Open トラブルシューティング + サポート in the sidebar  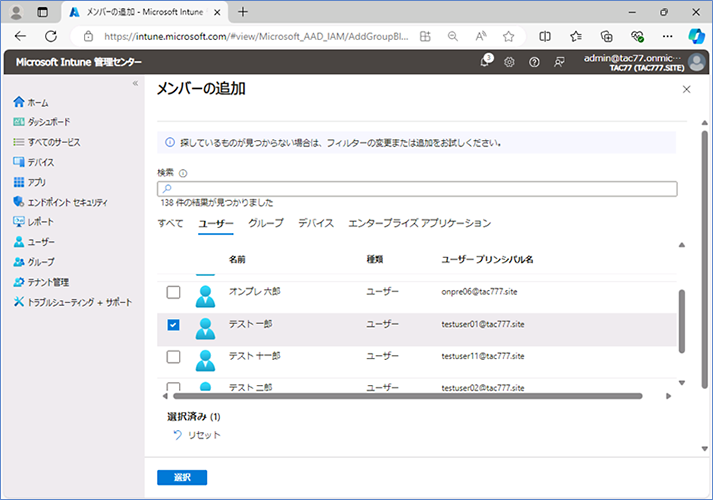point(73,302)
